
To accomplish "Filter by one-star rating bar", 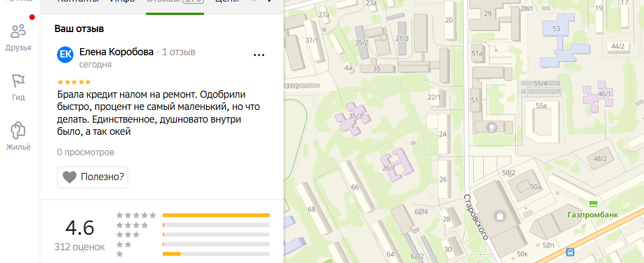I will coord(216,254).
